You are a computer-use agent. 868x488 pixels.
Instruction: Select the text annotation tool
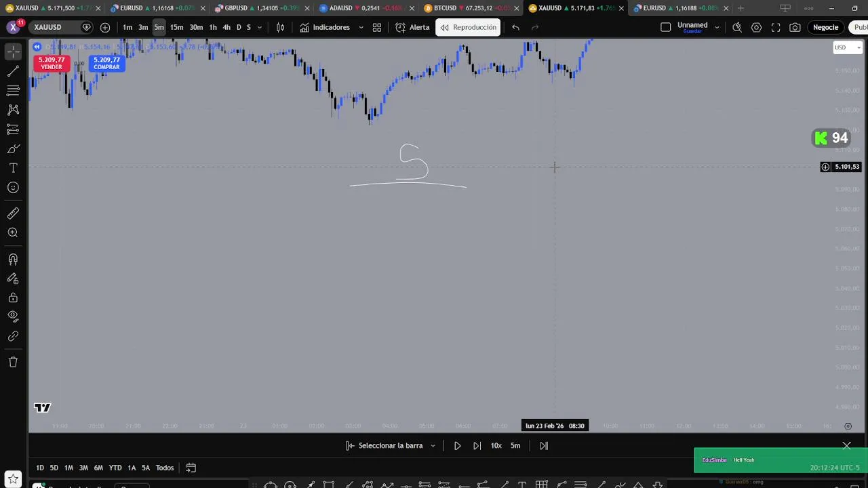tap(13, 168)
